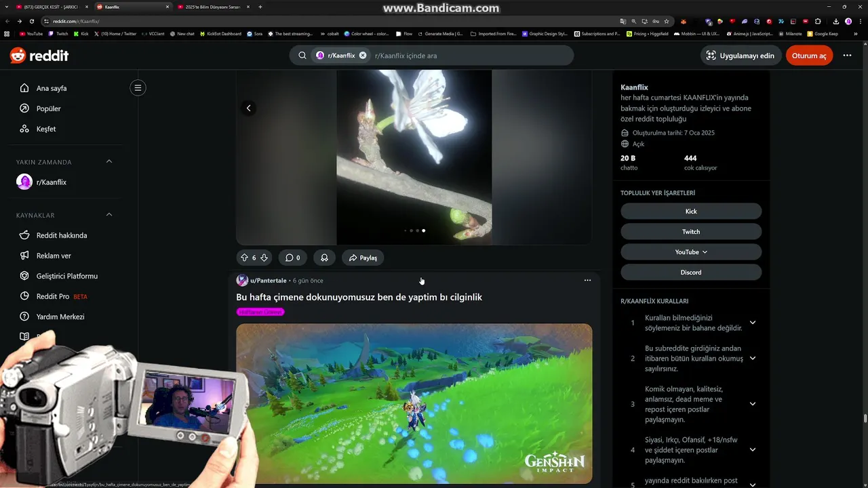The image size is (868, 488).
Task: Collapse the KAYNAKLAR section
Action: [109, 215]
